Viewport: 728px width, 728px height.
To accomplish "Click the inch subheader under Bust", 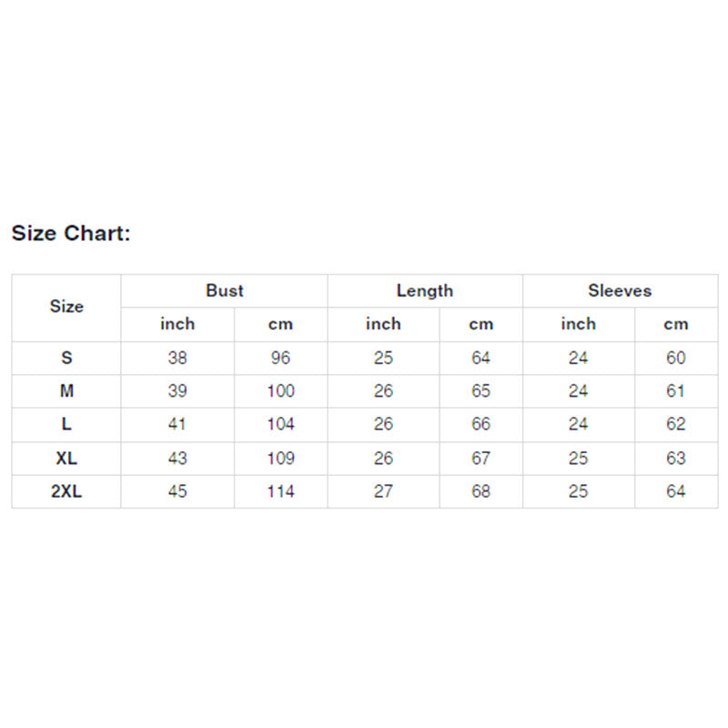I will [x=177, y=324].
